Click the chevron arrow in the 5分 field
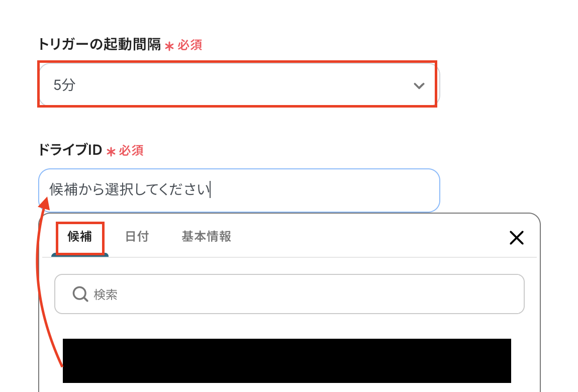Image resolution: width=578 pixels, height=392 pixels. click(419, 86)
